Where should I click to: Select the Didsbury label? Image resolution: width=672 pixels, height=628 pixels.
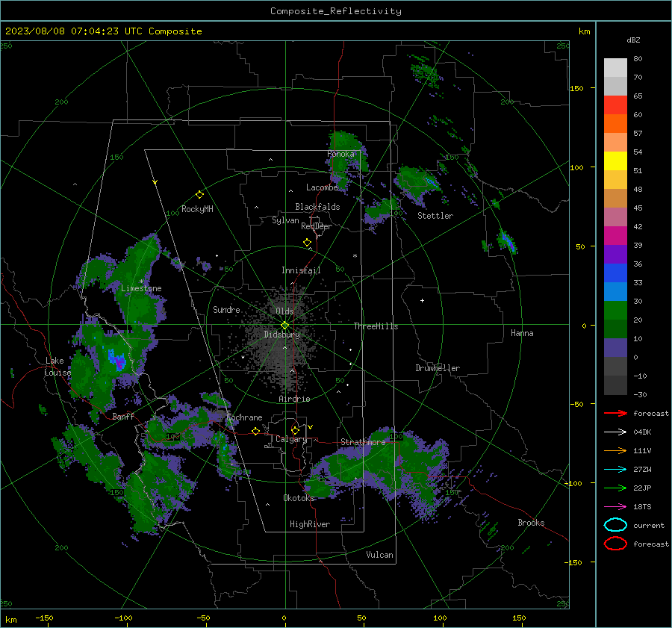(x=281, y=335)
